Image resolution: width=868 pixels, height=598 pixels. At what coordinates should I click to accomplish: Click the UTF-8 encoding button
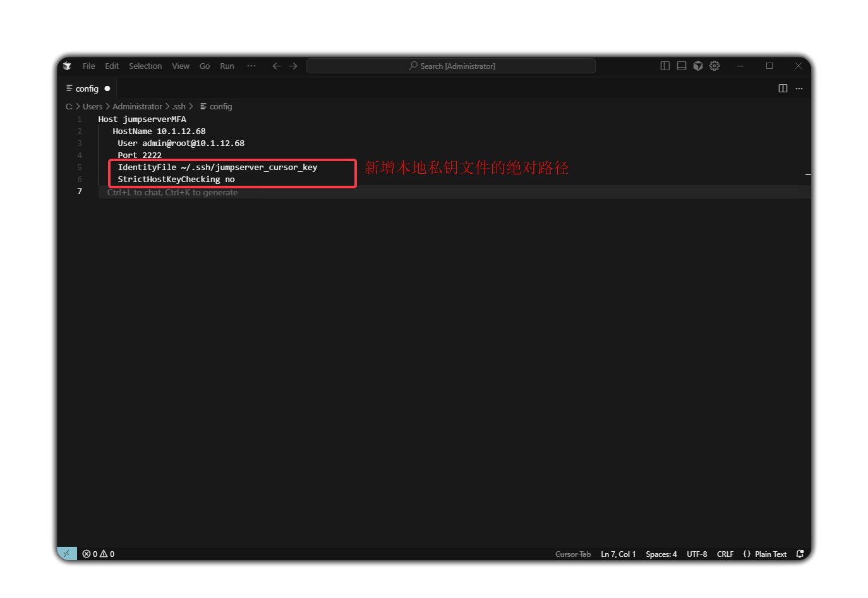pos(697,554)
